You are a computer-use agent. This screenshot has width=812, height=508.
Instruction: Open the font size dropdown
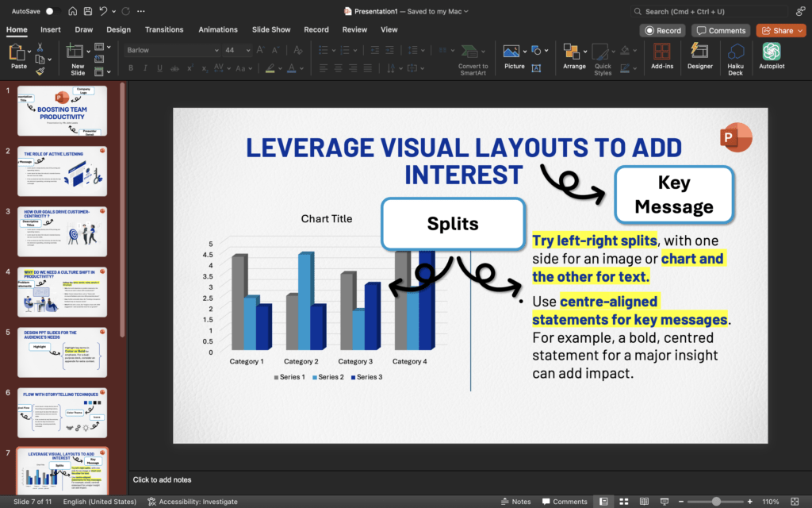250,50
